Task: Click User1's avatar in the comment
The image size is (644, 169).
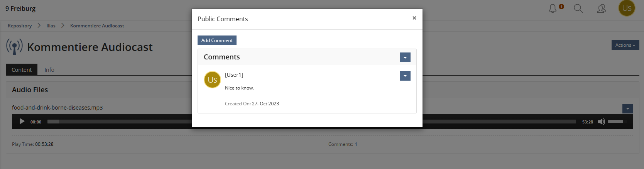Action: click(x=212, y=79)
